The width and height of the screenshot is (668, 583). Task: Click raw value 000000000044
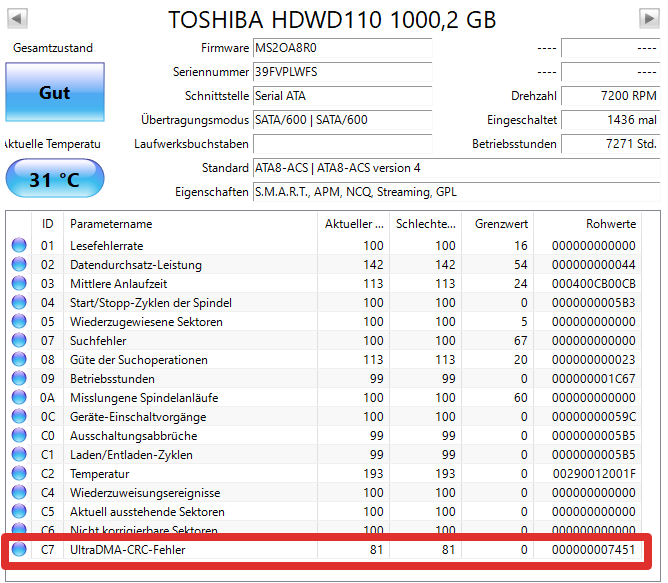click(593, 265)
